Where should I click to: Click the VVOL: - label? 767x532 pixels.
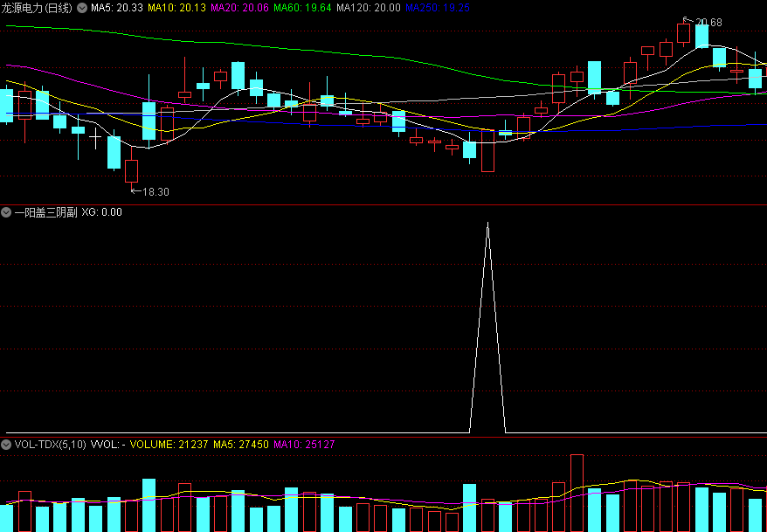click(108, 445)
